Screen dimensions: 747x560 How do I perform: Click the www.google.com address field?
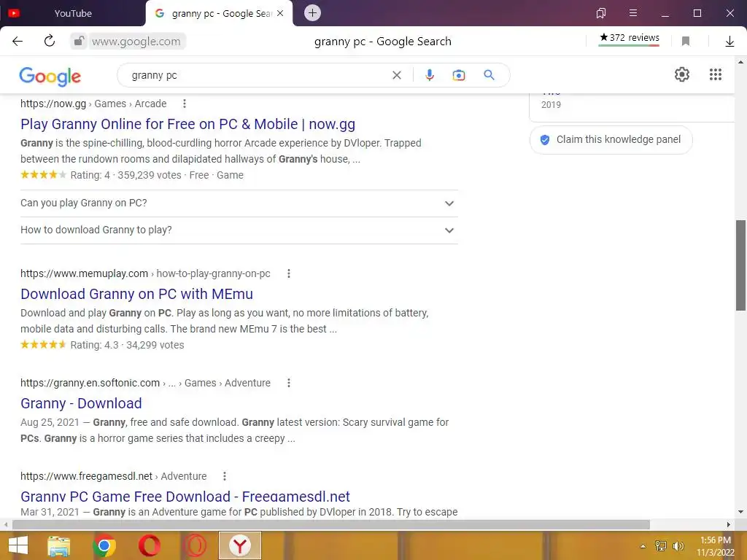(x=136, y=42)
